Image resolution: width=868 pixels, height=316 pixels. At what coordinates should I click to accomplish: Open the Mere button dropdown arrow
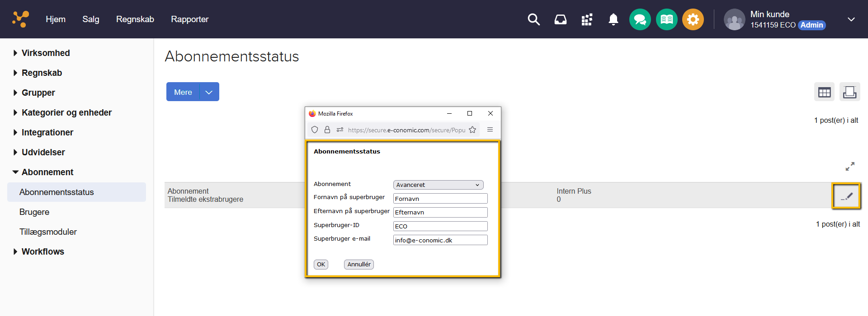pyautogui.click(x=209, y=92)
